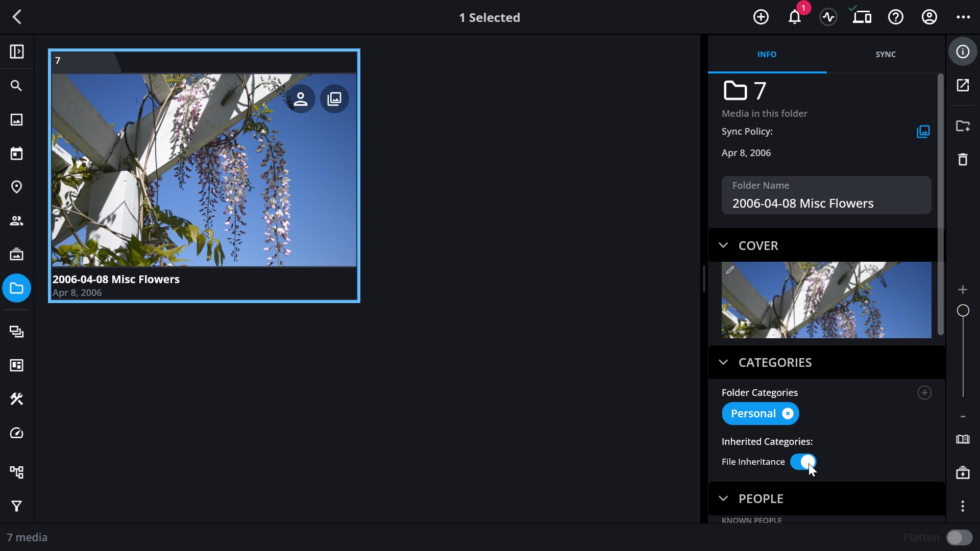Open the help question mark icon
The width and height of the screenshot is (980, 551).
coord(896,17)
